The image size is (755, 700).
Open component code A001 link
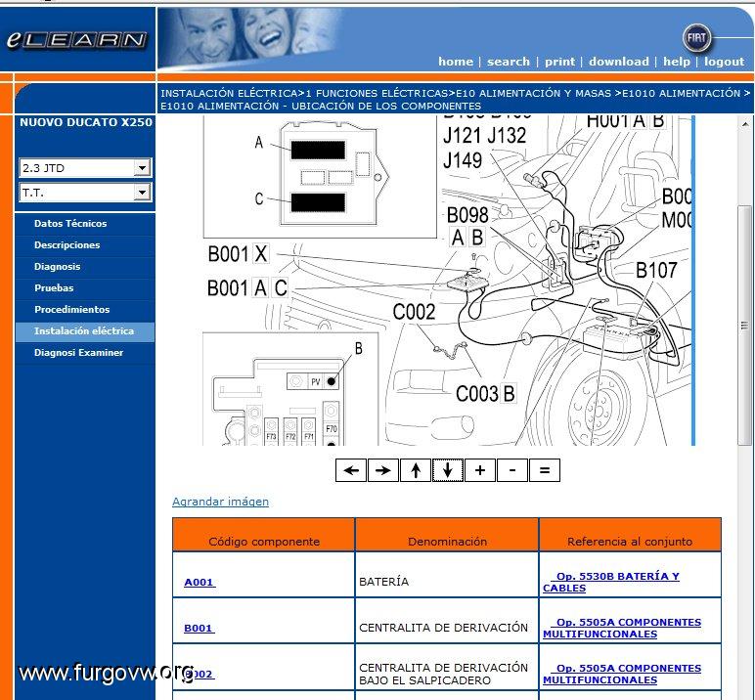(199, 582)
